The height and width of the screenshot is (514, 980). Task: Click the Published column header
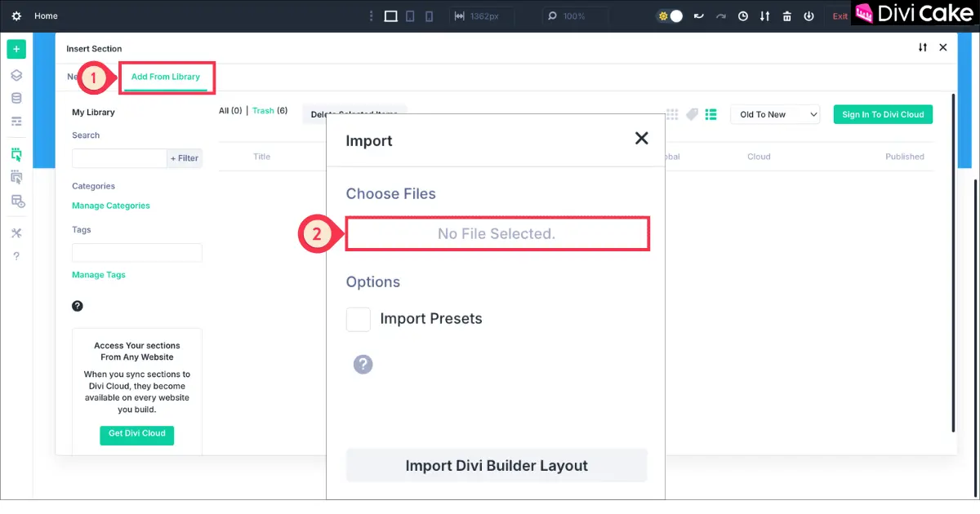tap(905, 157)
